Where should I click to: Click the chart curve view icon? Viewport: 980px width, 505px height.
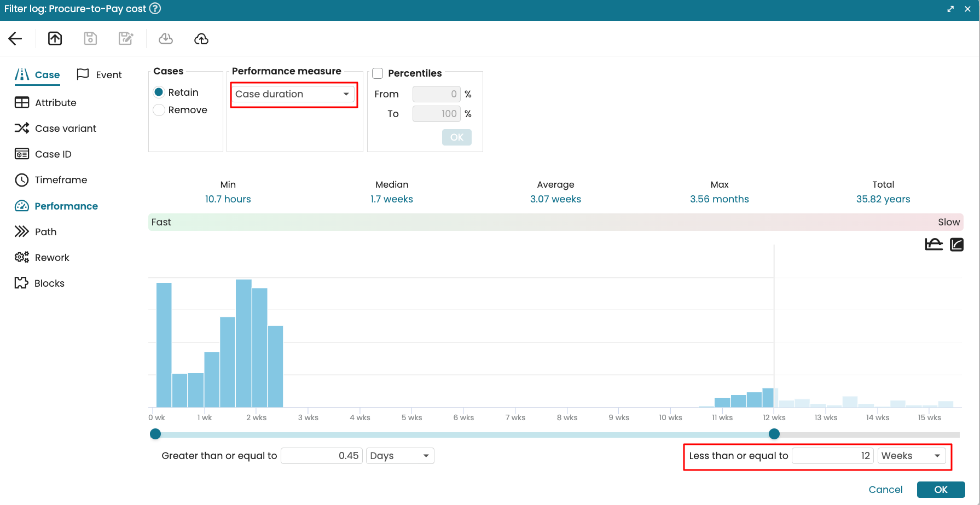coord(933,244)
